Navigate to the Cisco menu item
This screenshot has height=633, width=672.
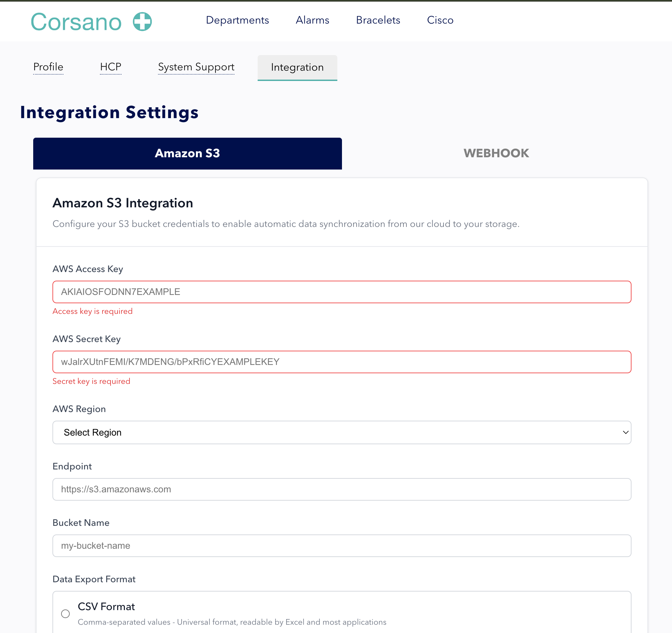click(440, 20)
